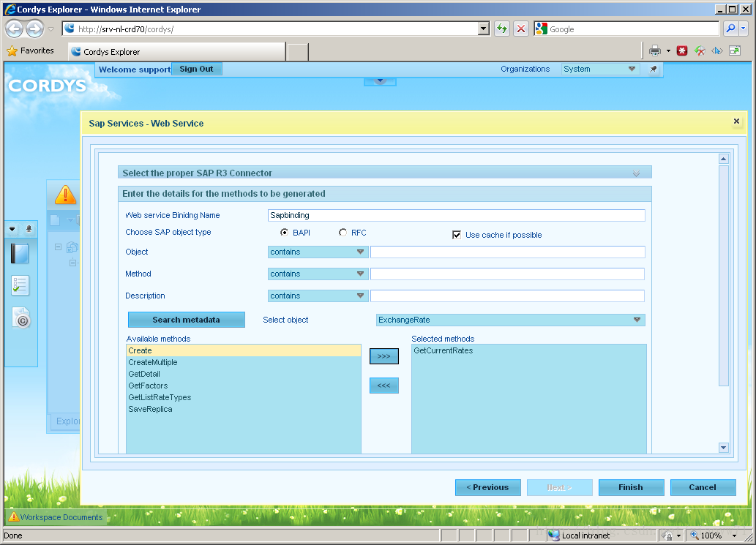Click the Sign Out button
This screenshot has height=545, width=756.
click(196, 69)
